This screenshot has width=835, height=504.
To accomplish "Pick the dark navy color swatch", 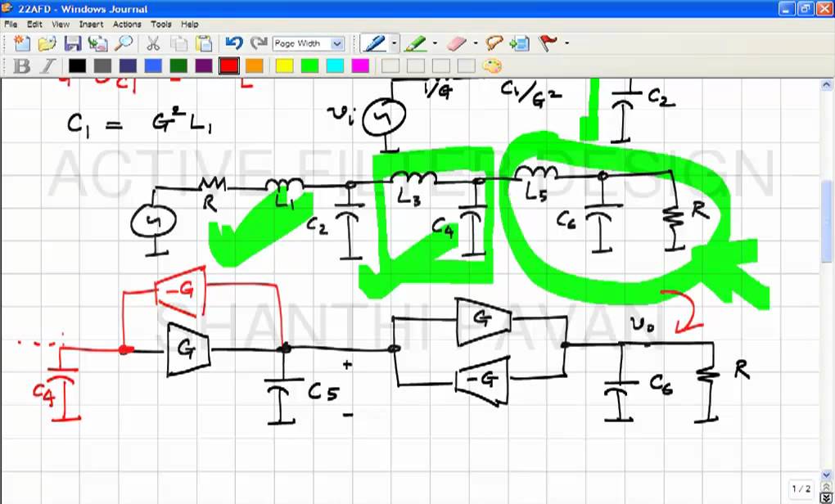I will pyautogui.click(x=128, y=66).
